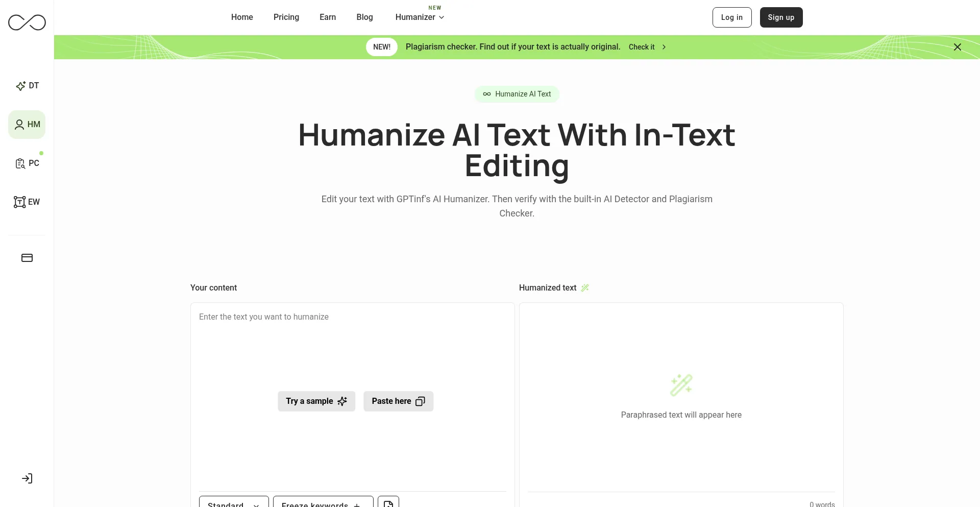Screen dimensions: 980x507
Task: Click the Sign up button
Action: click(781, 17)
